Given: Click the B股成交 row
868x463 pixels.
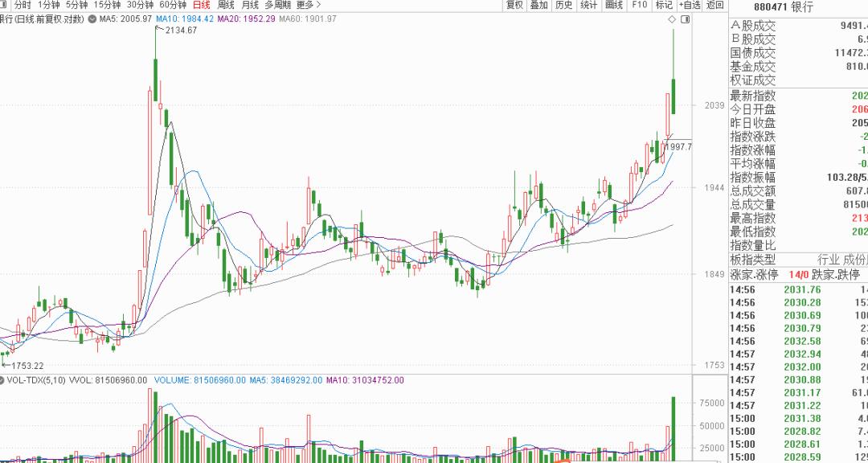Looking at the screenshot, I should point(798,39).
